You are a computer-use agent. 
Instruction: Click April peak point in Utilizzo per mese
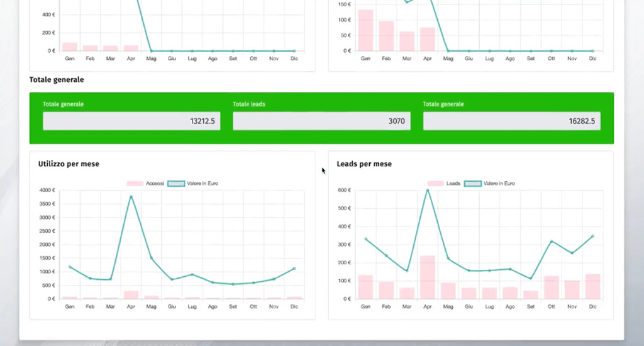(x=131, y=197)
